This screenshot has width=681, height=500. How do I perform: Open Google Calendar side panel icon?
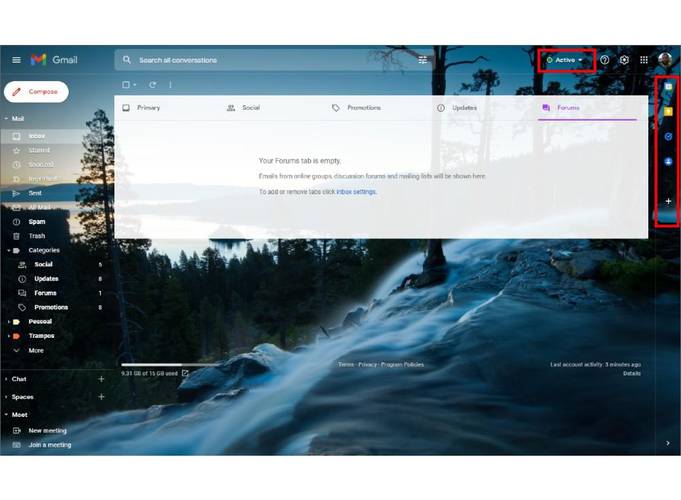[668, 86]
